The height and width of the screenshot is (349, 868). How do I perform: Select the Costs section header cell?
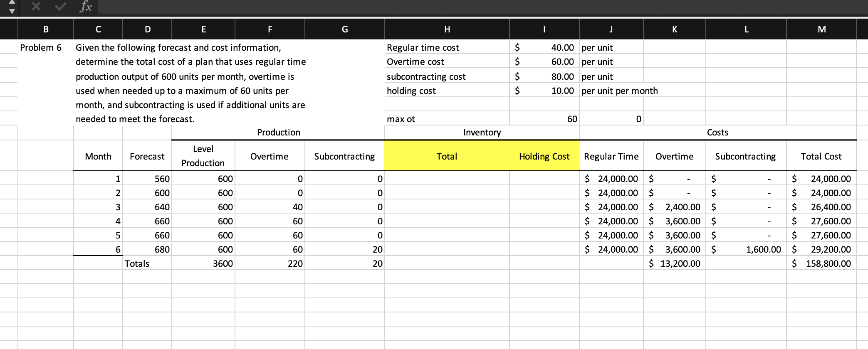717,132
